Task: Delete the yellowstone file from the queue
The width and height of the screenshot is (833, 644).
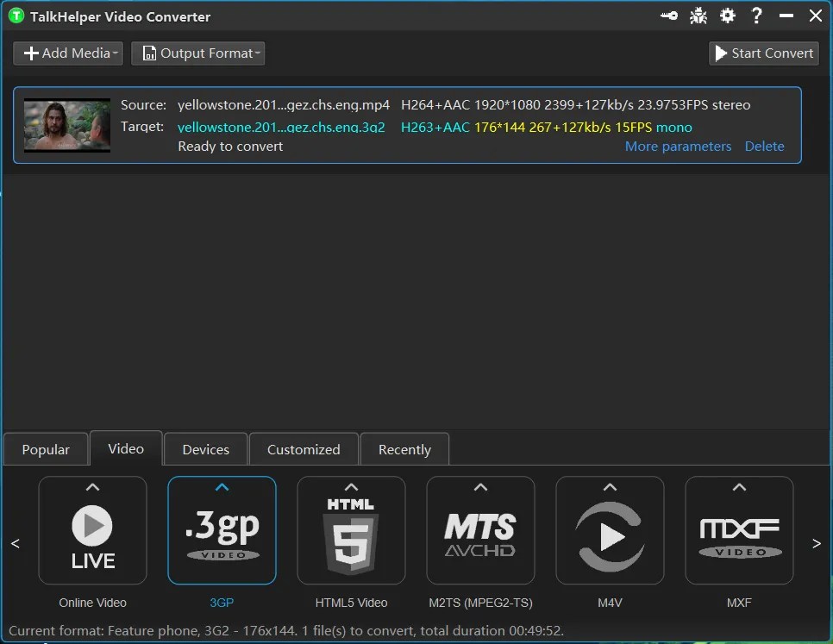Action: tap(764, 146)
